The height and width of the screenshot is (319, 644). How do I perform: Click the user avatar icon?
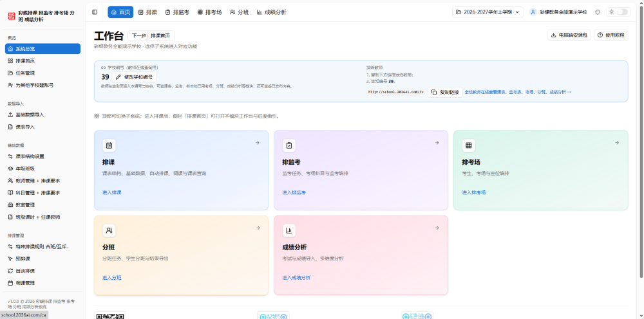click(533, 12)
